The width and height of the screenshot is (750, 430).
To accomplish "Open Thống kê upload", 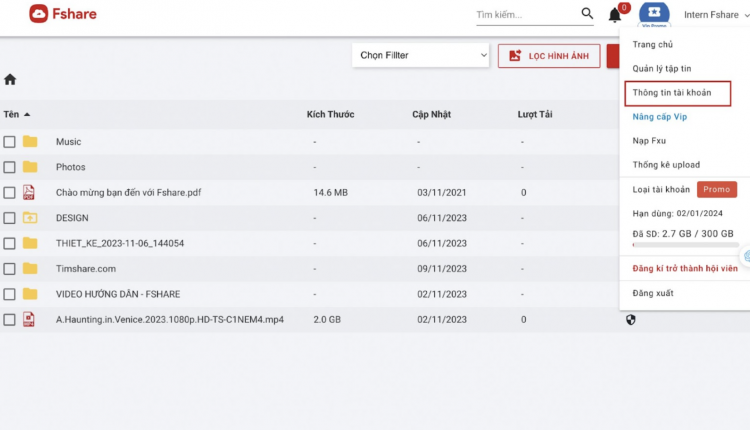I will (x=666, y=165).
